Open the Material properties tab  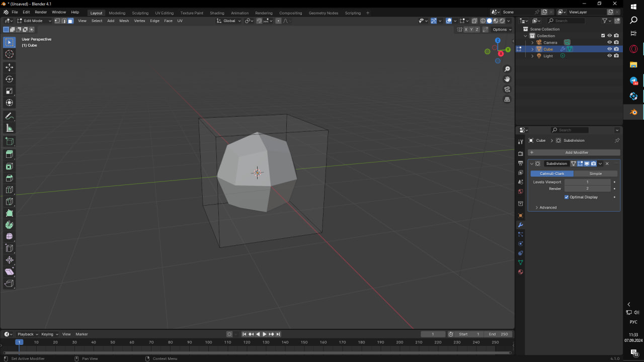tap(521, 272)
